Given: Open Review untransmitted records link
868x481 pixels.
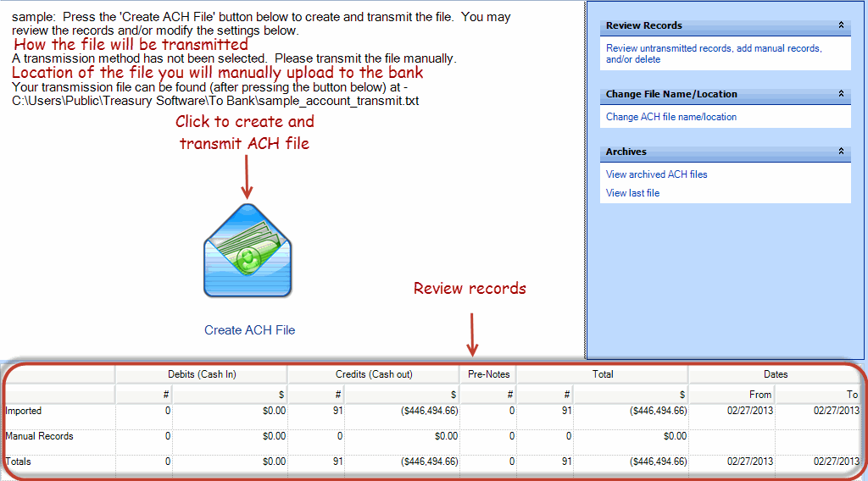Looking at the screenshot, I should [x=714, y=53].
